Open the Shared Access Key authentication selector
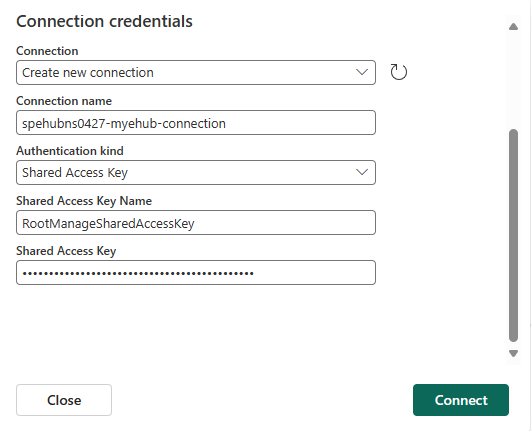Screen dimensions: 531x431 [196, 172]
